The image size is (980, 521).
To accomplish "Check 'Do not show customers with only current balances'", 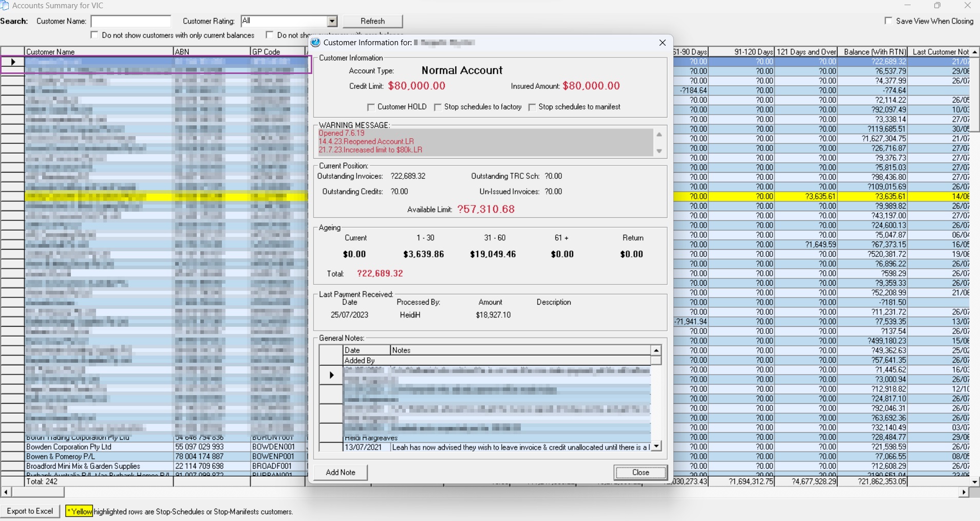I will (95, 35).
